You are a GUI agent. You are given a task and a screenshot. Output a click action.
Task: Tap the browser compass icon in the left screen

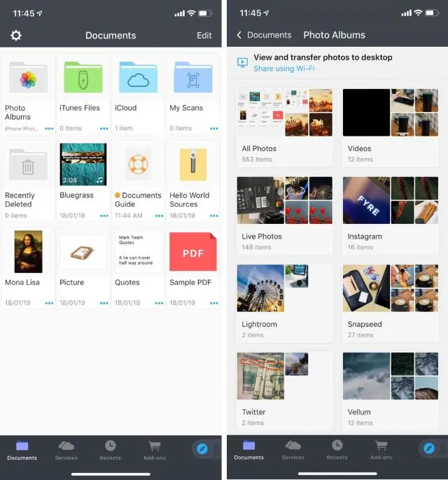[x=202, y=449]
